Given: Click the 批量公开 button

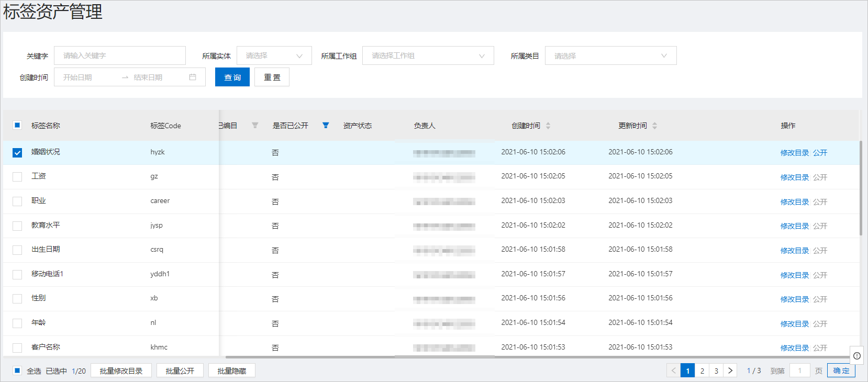Looking at the screenshot, I should tap(180, 370).
